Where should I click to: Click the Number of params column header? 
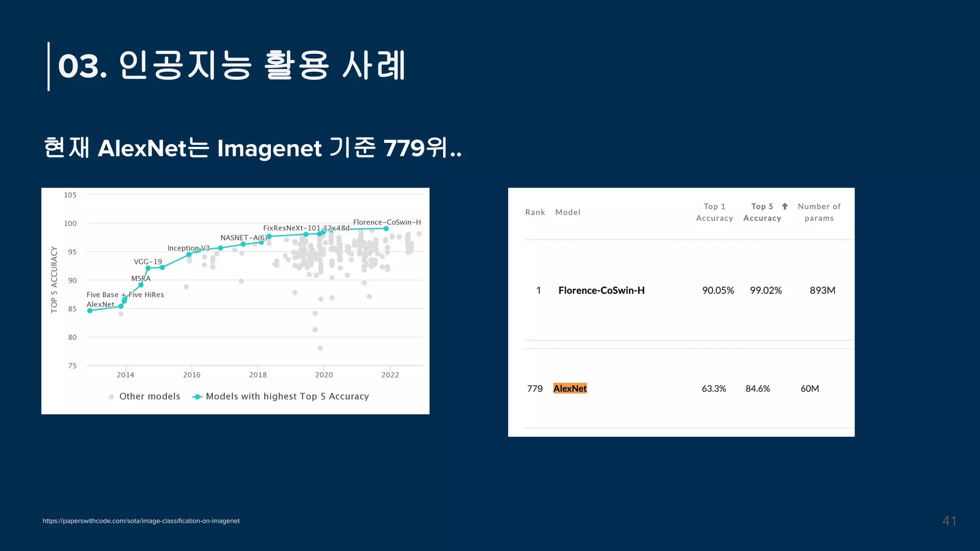(819, 212)
